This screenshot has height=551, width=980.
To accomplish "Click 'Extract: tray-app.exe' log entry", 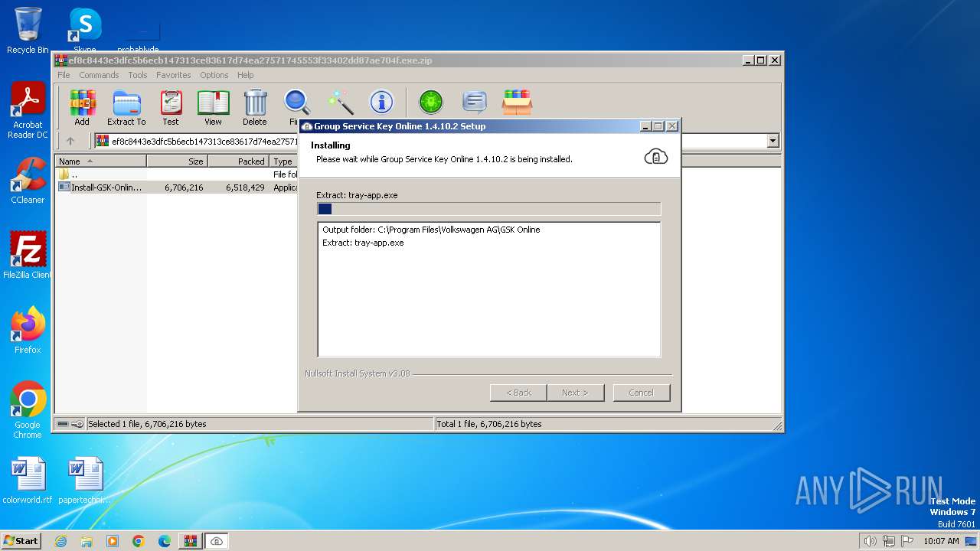I will [x=363, y=243].
